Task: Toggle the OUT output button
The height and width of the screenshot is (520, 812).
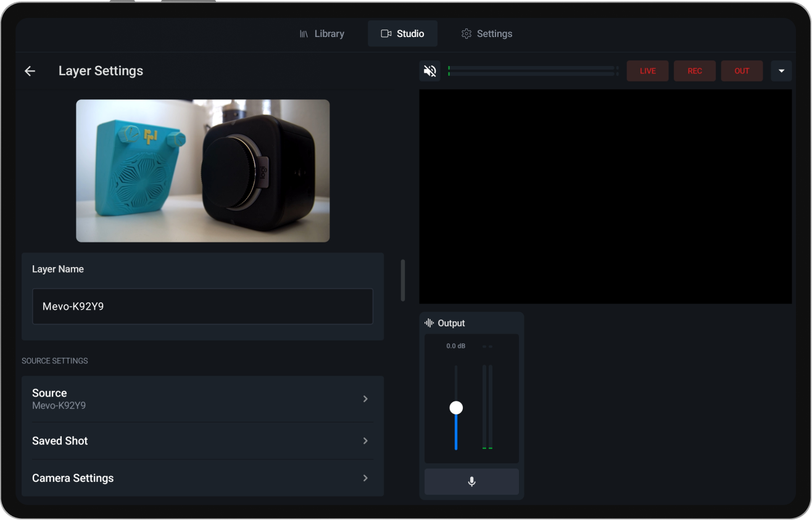Action: [742, 70]
